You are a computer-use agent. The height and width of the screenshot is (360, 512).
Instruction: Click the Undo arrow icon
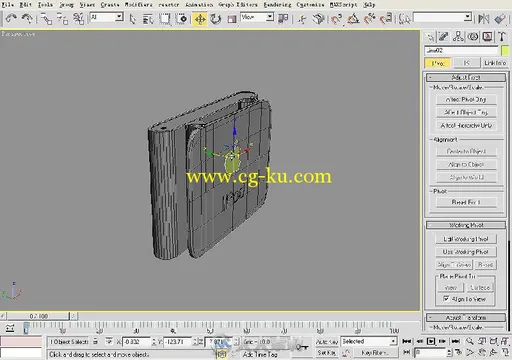pos(12,18)
